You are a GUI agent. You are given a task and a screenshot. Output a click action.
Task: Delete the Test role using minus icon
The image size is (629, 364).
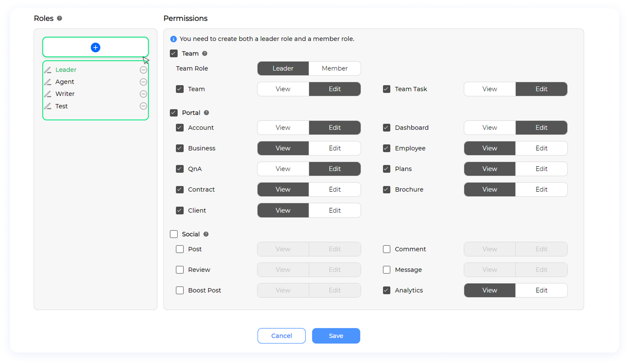point(143,106)
